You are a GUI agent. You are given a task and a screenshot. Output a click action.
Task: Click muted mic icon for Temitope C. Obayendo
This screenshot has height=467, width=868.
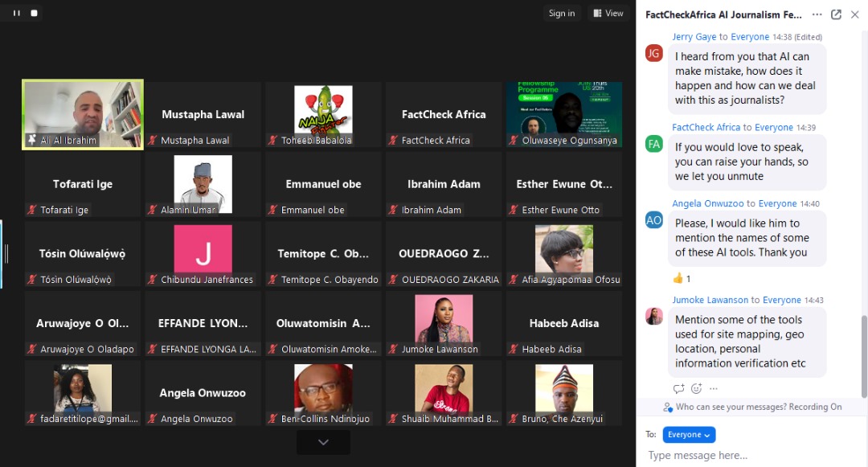(273, 280)
